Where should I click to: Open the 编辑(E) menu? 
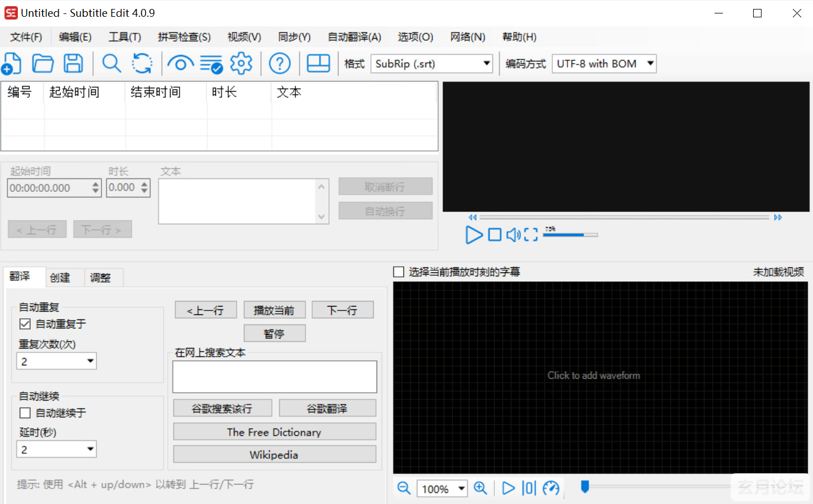75,37
